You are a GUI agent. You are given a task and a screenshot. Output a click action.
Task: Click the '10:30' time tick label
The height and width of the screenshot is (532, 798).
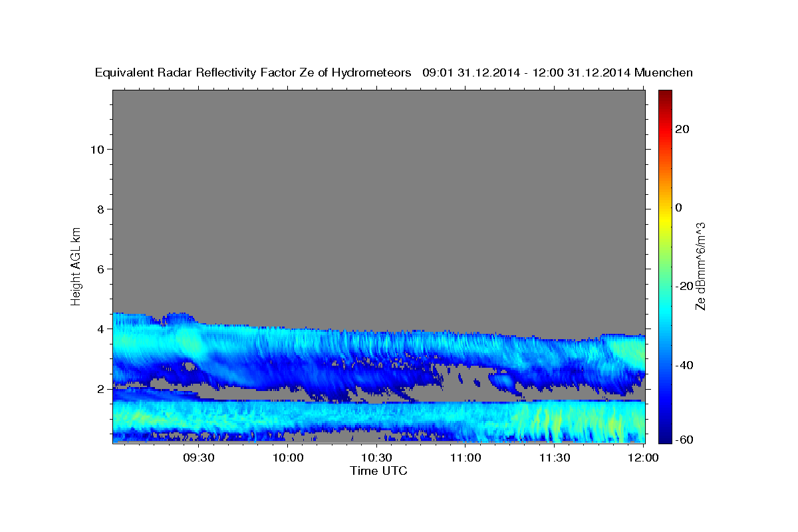(x=376, y=458)
